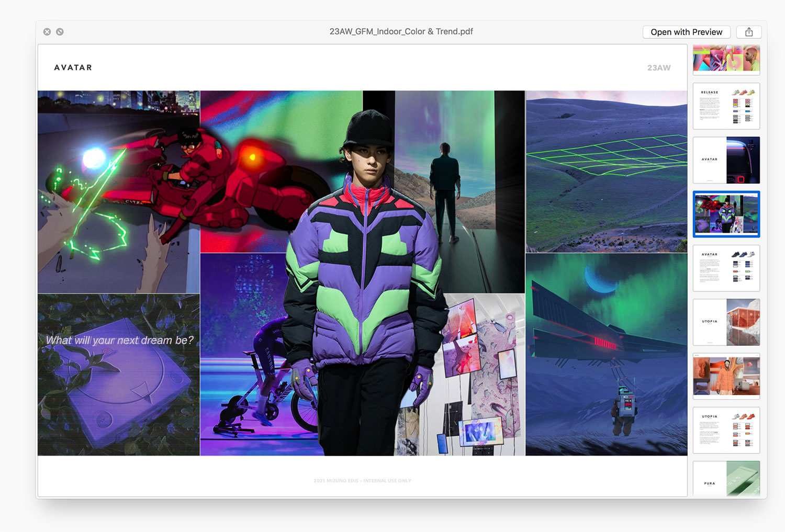
Task: Select the highlighted AVATAR moodboard thumbnail
Action: (726, 214)
